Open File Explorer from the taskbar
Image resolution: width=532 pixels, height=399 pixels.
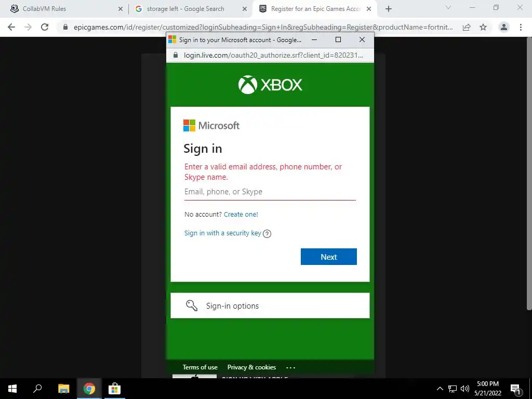(63, 389)
